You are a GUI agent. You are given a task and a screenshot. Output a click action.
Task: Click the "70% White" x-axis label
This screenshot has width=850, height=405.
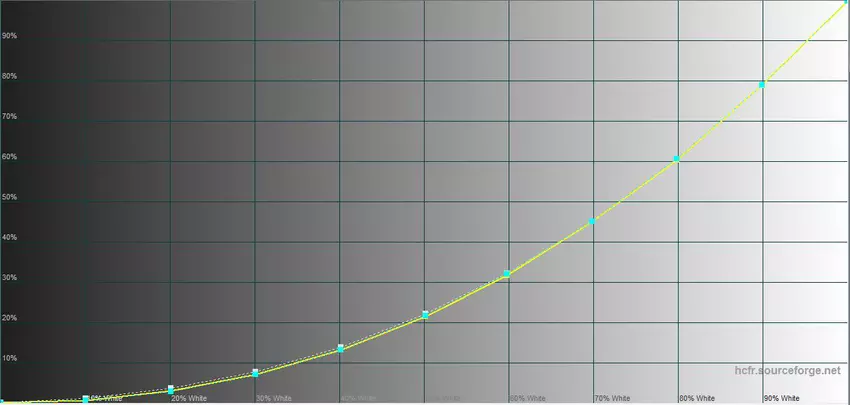612,398
